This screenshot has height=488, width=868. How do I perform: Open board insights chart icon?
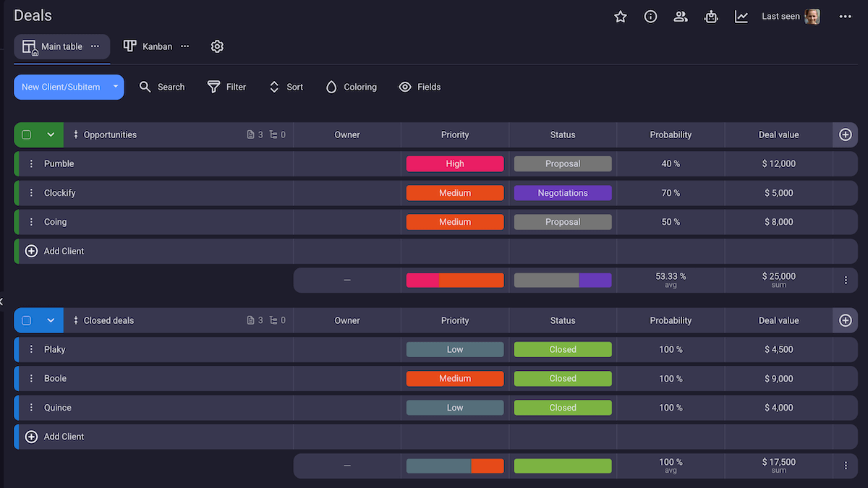741,16
